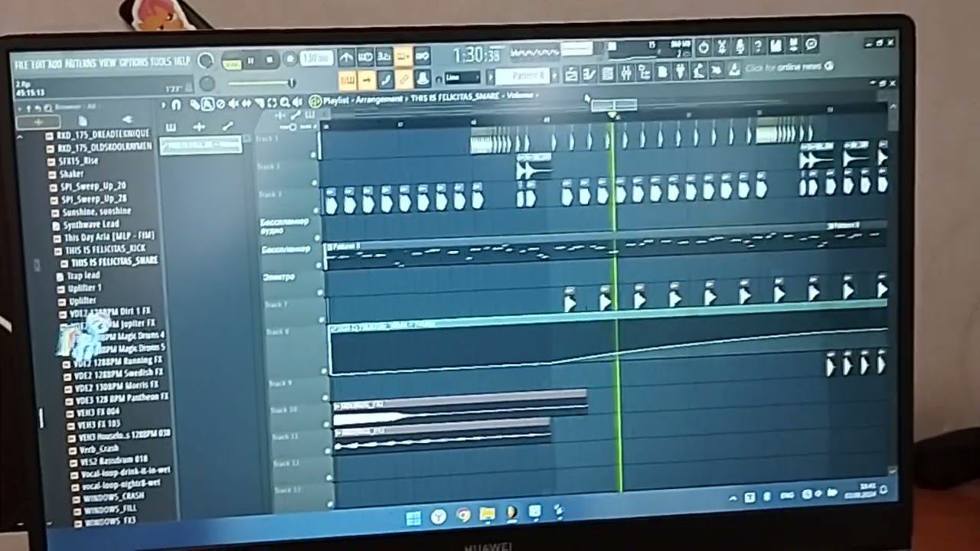
Task: Open the channel rack view icon
Action: tap(608, 73)
